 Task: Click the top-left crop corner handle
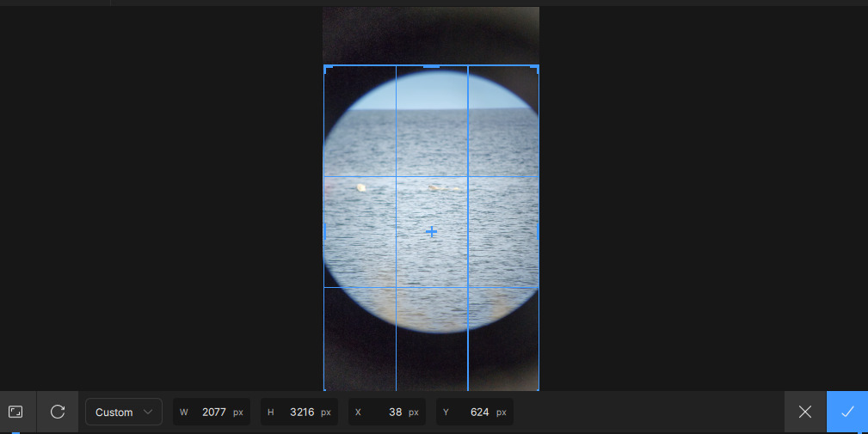pyautogui.click(x=325, y=67)
